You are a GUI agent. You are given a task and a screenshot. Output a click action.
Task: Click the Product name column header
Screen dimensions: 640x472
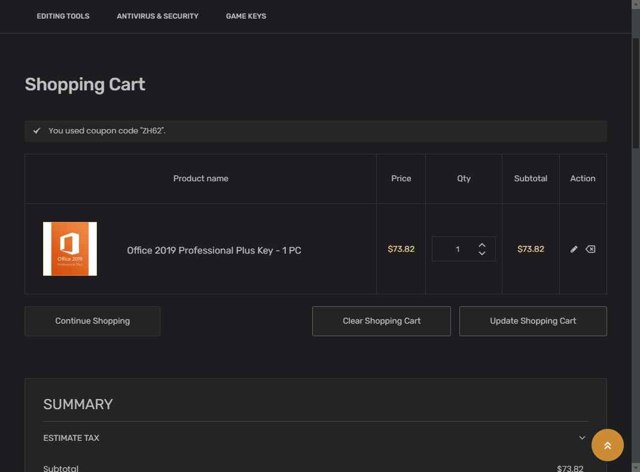[x=200, y=178]
